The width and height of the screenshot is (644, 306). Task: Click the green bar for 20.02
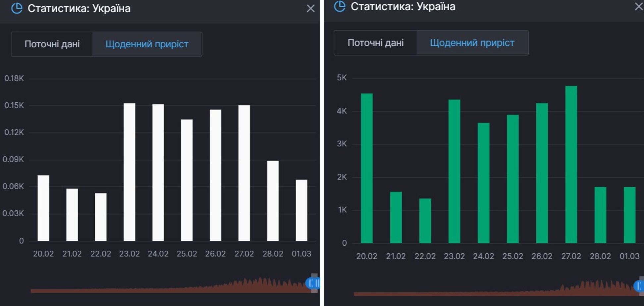pyautogui.click(x=367, y=168)
